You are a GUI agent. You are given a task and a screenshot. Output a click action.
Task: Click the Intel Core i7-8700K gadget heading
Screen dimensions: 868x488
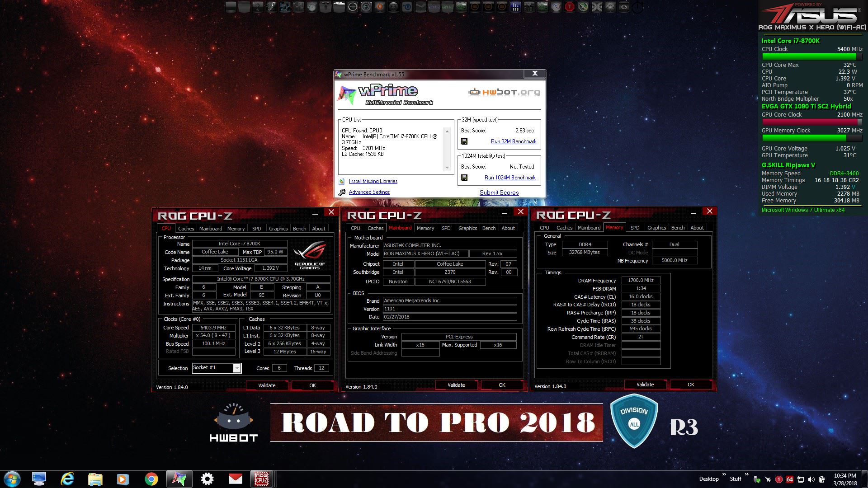point(790,41)
